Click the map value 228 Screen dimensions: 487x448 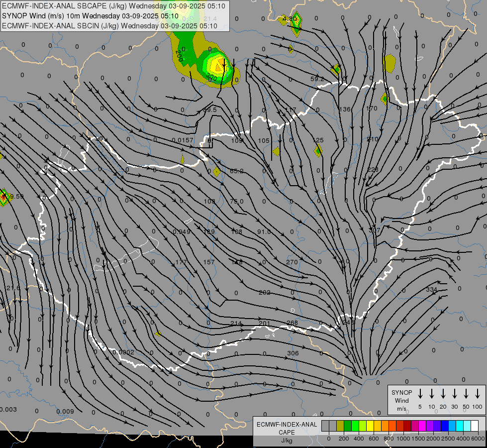tap(373, 169)
